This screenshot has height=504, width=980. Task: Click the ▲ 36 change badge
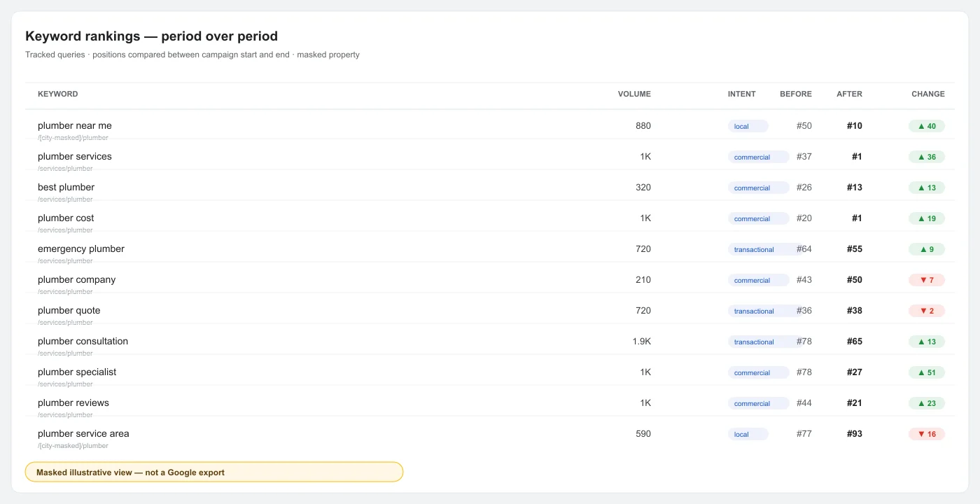tap(927, 157)
